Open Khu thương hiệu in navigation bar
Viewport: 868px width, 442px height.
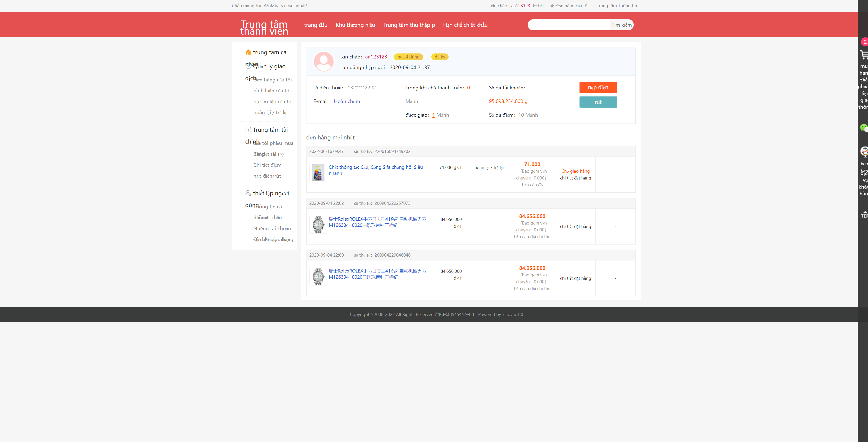click(355, 25)
